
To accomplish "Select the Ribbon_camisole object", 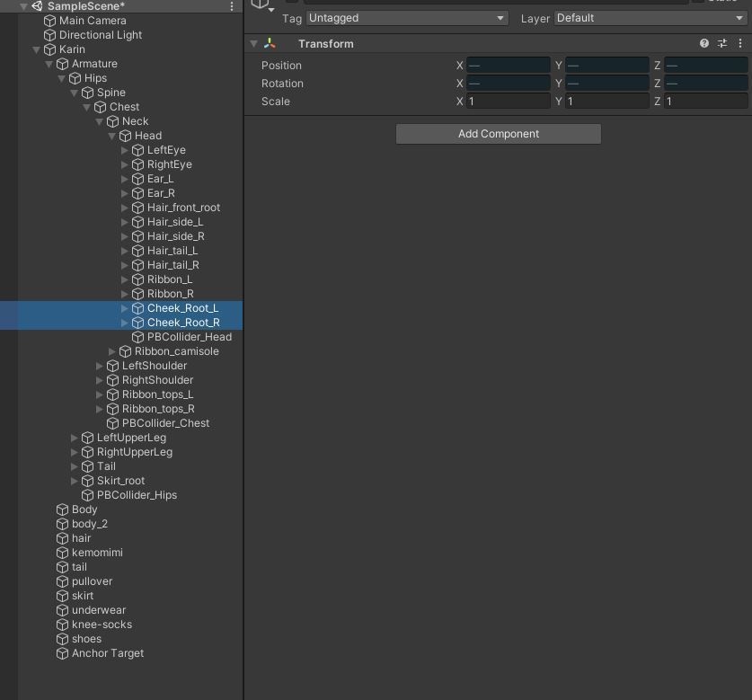I will (176, 351).
